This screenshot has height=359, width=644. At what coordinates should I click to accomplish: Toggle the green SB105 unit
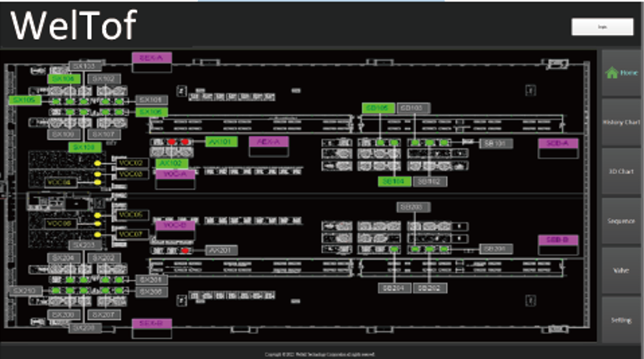point(377,108)
